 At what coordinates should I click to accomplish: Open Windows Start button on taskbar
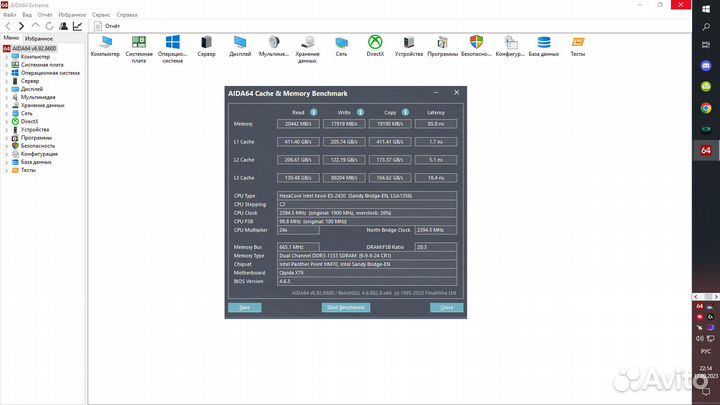click(706, 9)
